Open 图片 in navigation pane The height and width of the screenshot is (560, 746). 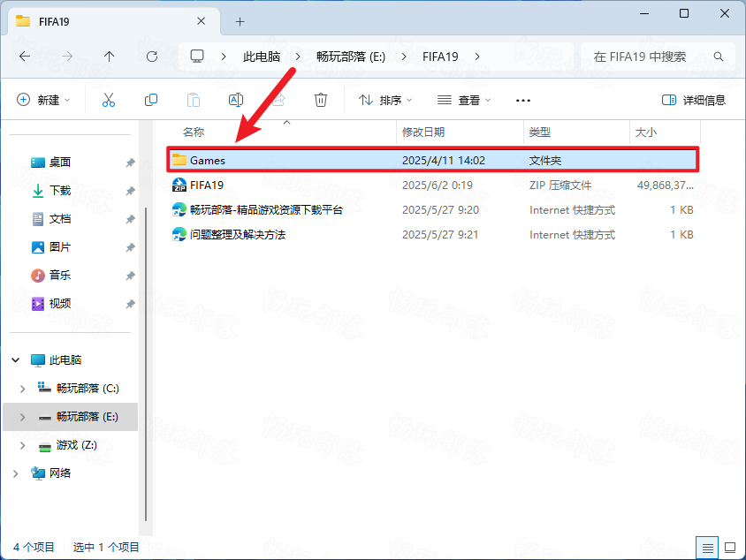tap(60, 246)
